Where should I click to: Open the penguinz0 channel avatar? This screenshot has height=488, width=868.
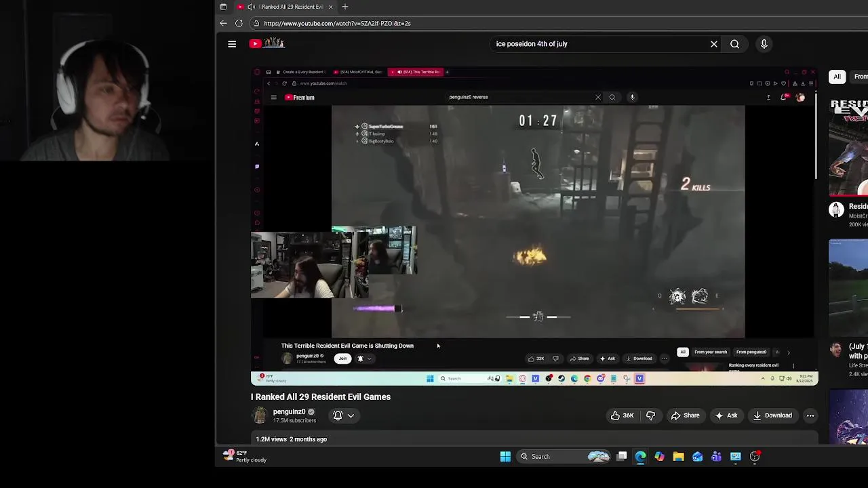(260, 415)
